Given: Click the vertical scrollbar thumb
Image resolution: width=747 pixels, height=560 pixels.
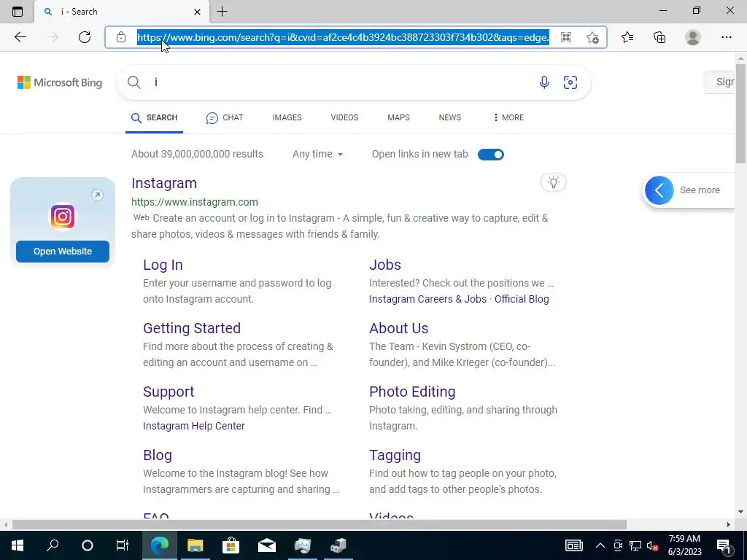Looking at the screenshot, I should [740, 113].
